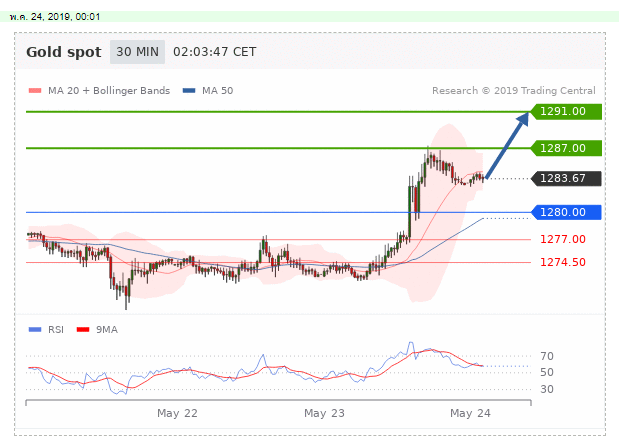Click the Gold spot chart title
Image resolution: width=619 pixels, height=447 pixels.
coord(64,52)
